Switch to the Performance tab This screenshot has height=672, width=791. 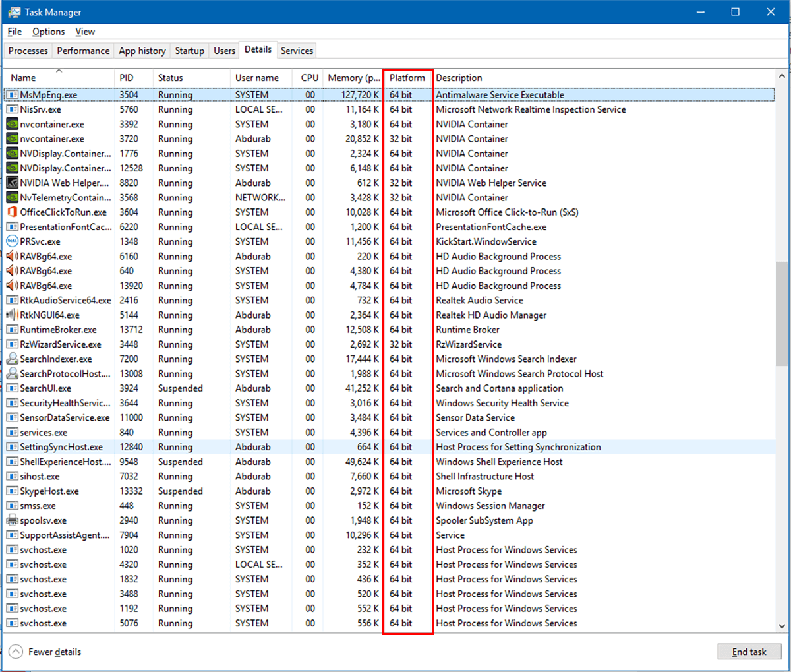click(x=83, y=51)
